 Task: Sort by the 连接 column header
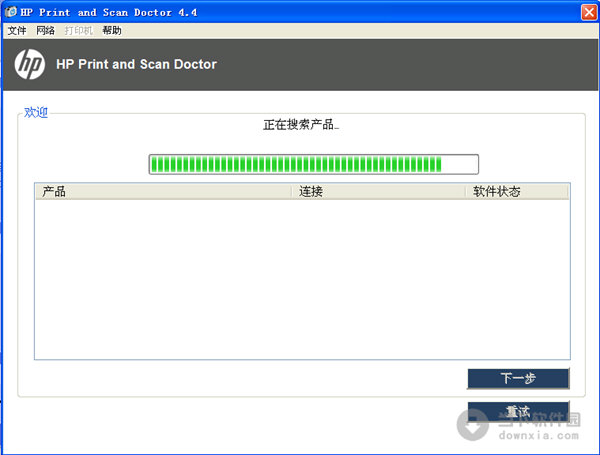tap(379, 191)
